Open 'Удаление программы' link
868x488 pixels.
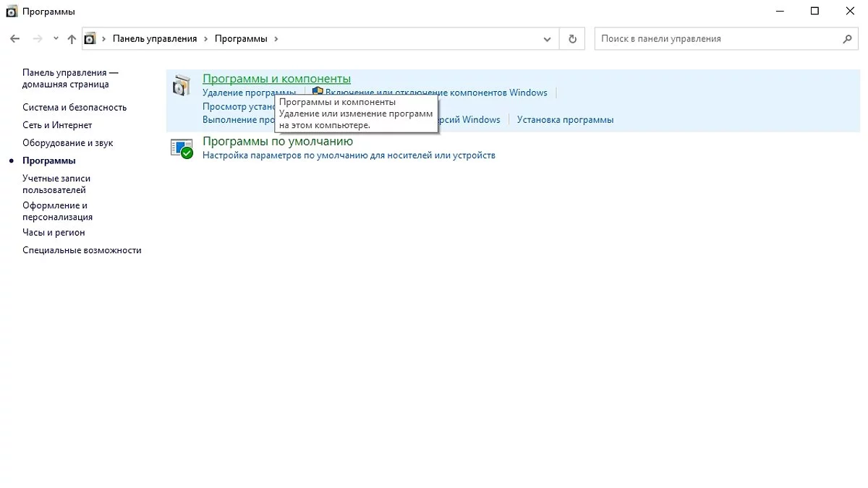pos(249,93)
